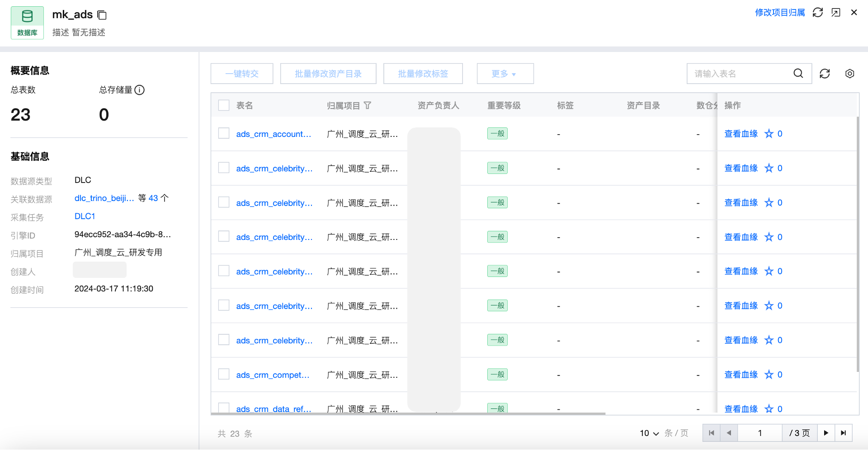Open the page in a new window
The image size is (868, 450).
pos(836,13)
